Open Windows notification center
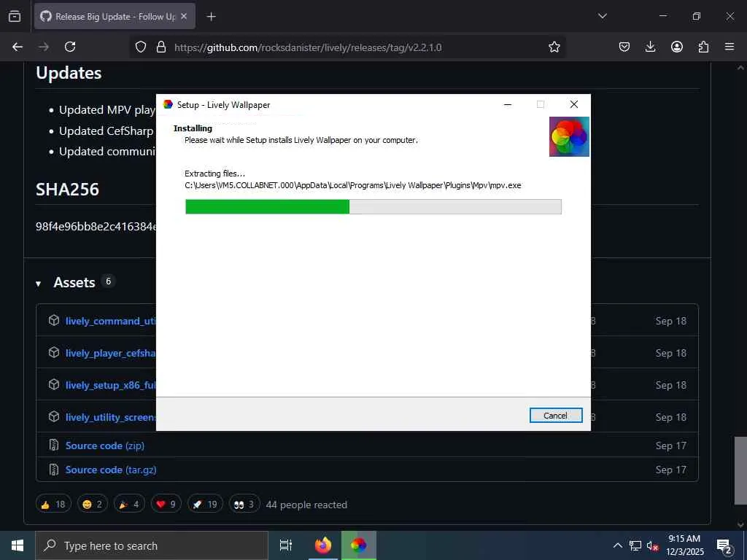Image resolution: width=747 pixels, height=560 pixels. (724, 545)
